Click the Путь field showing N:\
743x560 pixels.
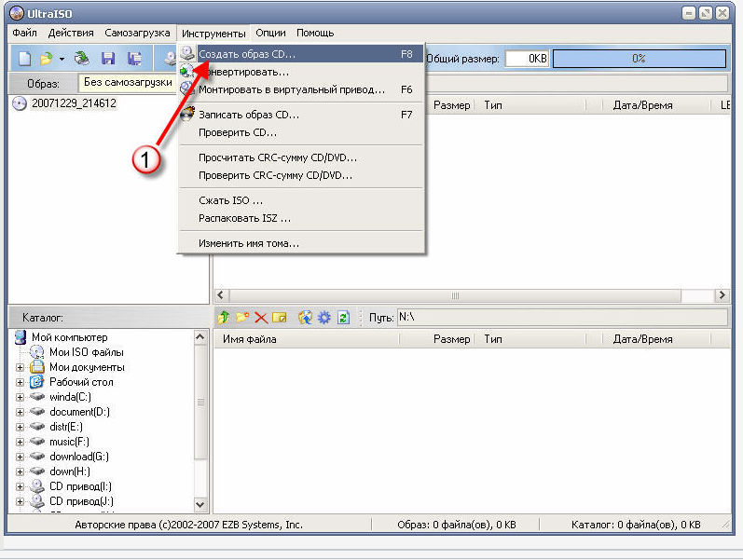tap(562, 317)
